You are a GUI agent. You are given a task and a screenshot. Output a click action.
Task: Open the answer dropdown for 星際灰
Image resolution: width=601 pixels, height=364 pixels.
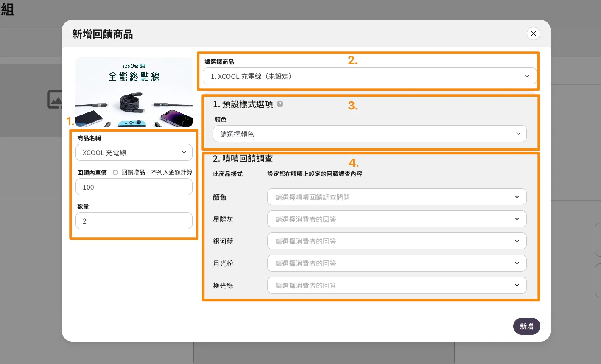396,219
